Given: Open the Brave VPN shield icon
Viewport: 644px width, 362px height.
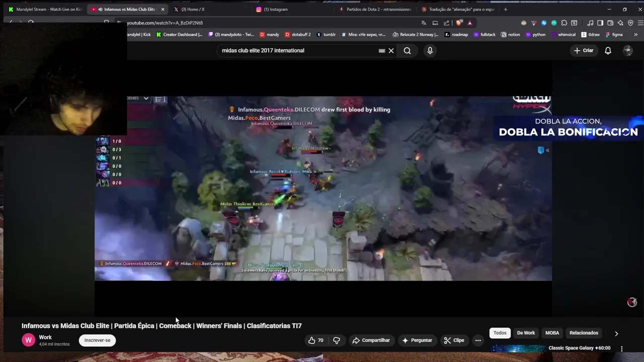Looking at the screenshot, I should coord(630,23).
